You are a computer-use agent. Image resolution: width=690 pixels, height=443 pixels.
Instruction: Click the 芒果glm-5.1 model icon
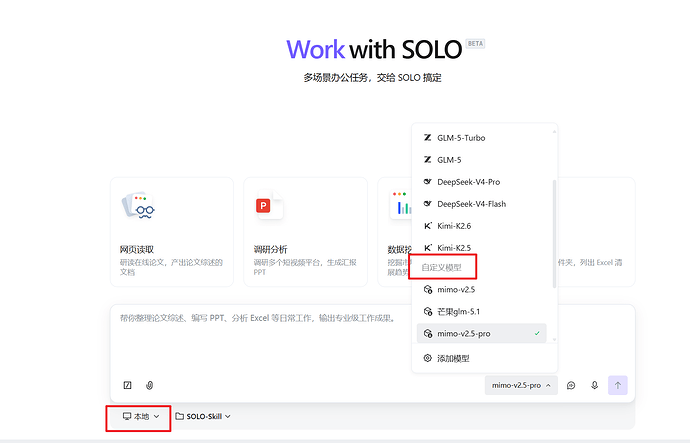[427, 311]
